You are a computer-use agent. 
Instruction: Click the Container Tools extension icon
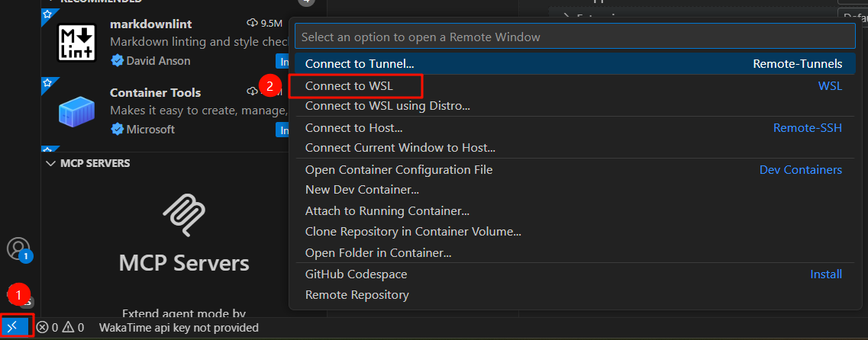76,111
